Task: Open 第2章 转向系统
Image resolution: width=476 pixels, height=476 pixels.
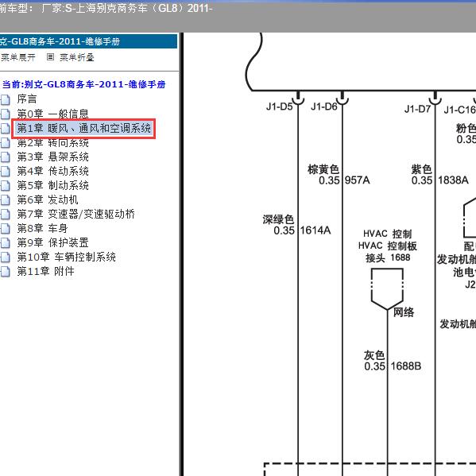Action: [x=52, y=142]
